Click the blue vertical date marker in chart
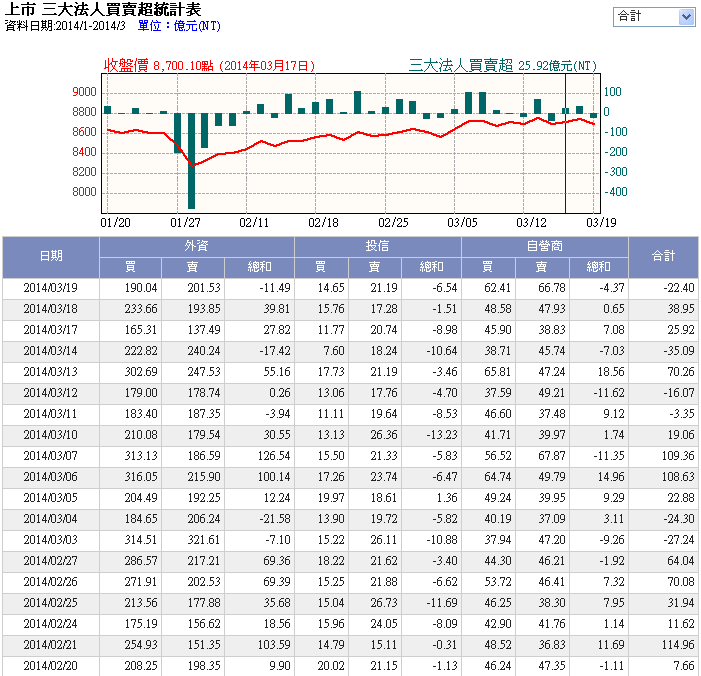 (x=565, y=143)
